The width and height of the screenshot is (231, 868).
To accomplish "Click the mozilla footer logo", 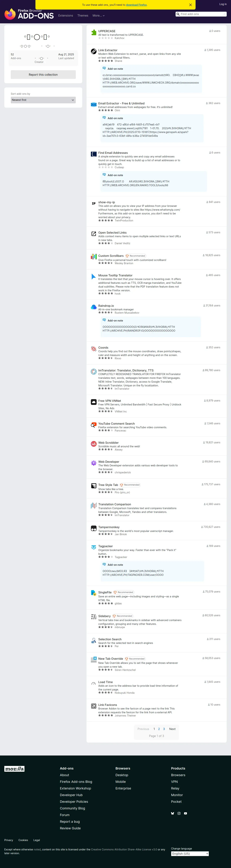I will pyautogui.click(x=15, y=769).
